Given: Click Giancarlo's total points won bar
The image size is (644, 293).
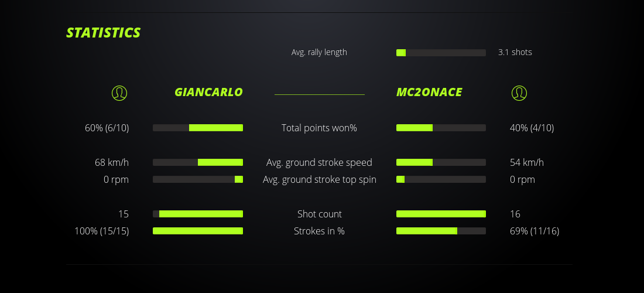Looking at the screenshot, I should pyautogui.click(x=198, y=128).
